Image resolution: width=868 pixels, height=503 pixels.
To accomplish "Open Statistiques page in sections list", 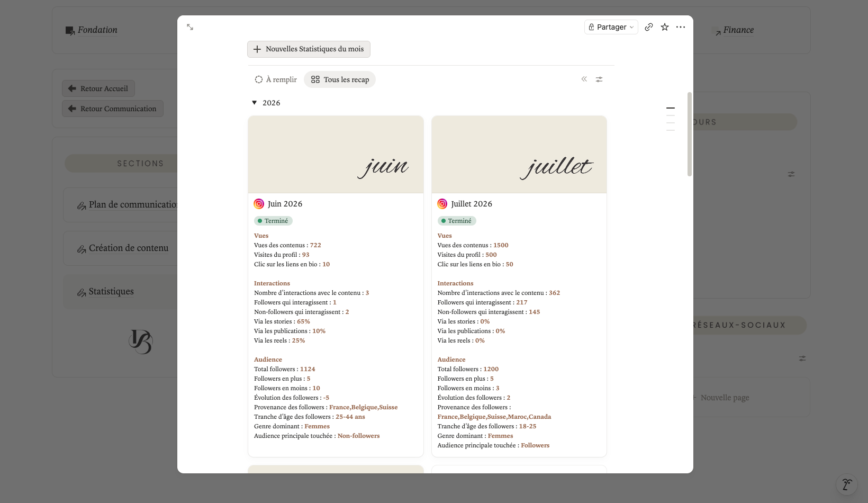I will (111, 292).
